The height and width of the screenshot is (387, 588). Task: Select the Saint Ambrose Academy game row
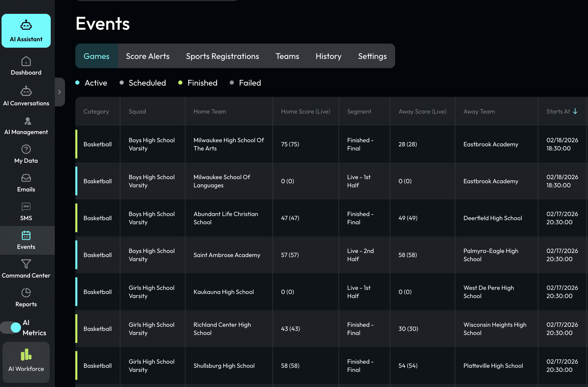[x=227, y=255]
